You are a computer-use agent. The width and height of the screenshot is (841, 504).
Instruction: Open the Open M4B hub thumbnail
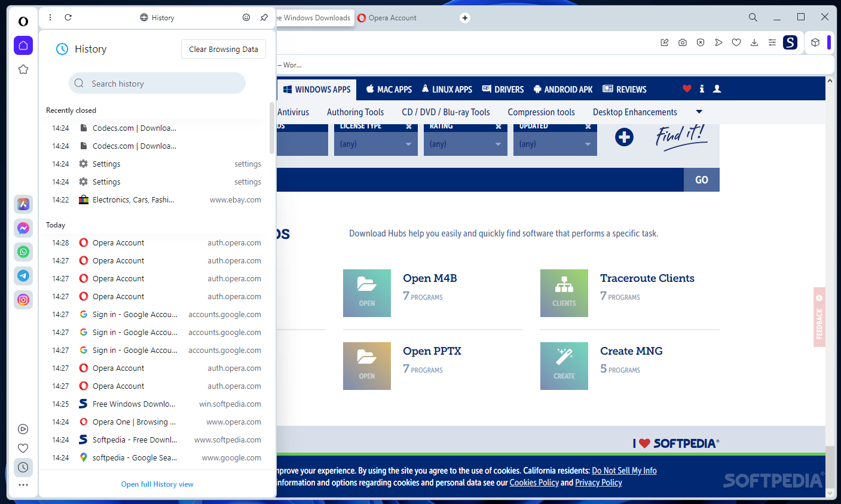367,293
